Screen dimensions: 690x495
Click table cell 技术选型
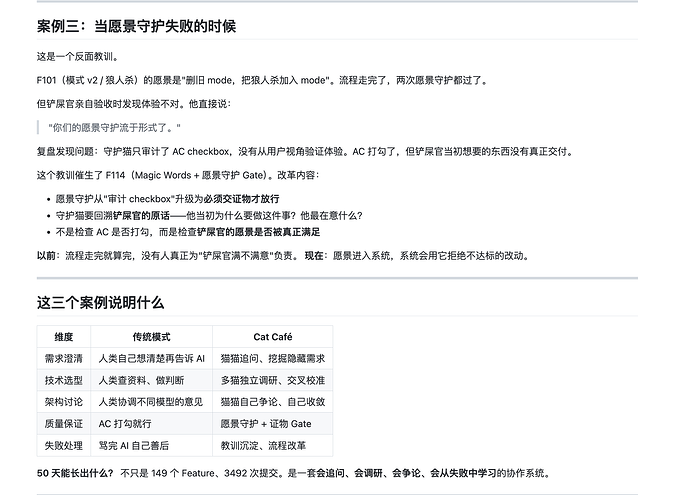point(64,380)
